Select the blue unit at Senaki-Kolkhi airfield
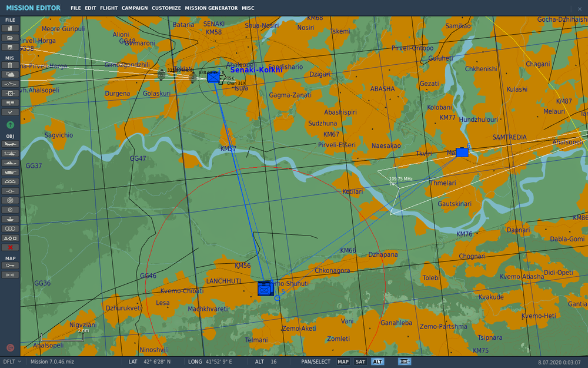This screenshot has width=588, height=368. (213, 77)
